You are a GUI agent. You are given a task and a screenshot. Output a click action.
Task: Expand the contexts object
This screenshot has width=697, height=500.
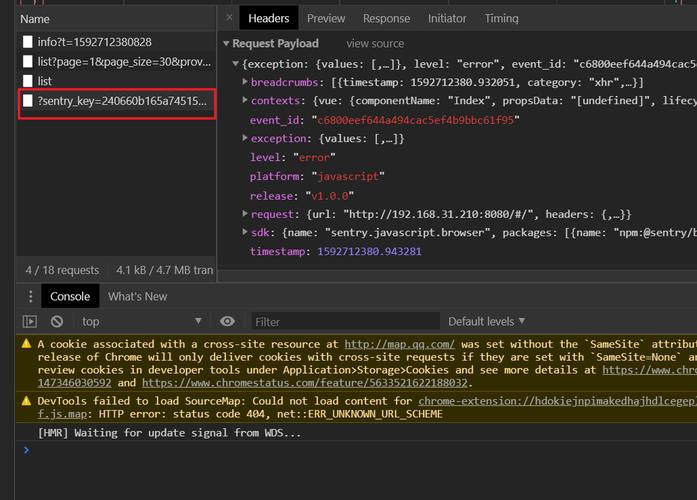(245, 100)
